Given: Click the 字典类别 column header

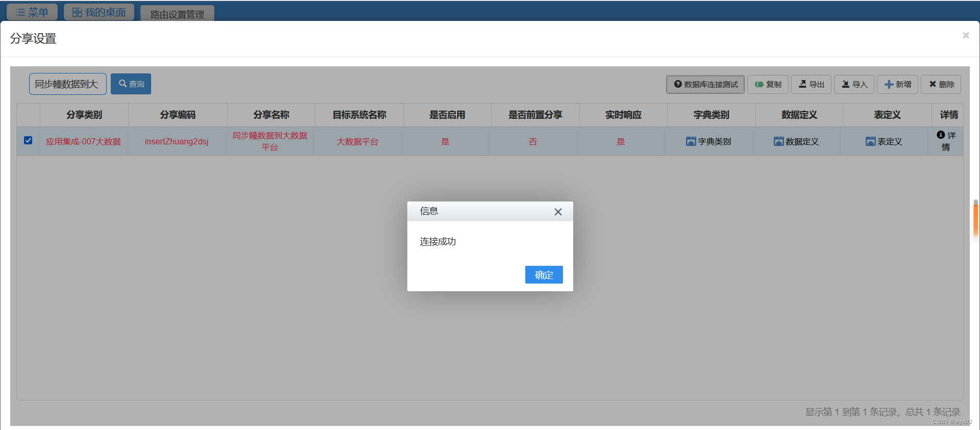Looking at the screenshot, I should point(712,115).
